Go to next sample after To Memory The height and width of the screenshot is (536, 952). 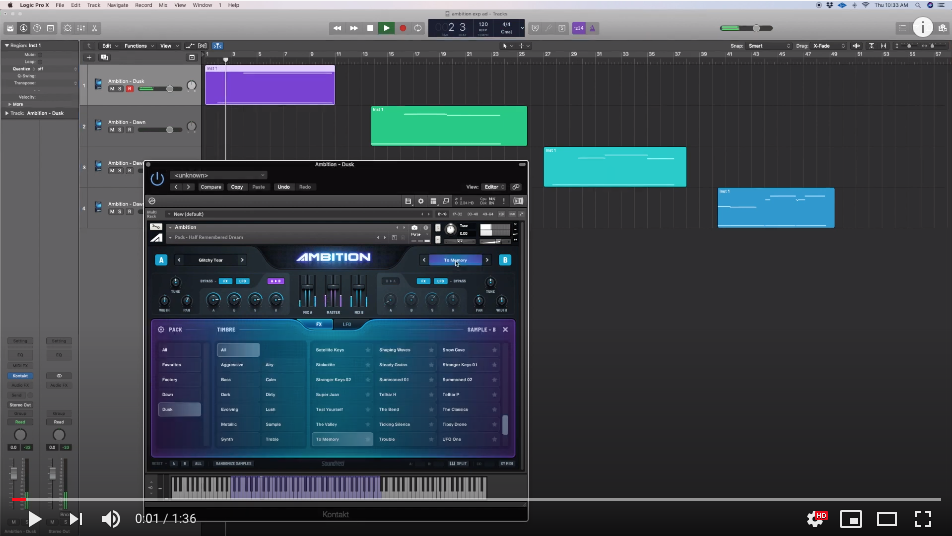pyautogui.click(x=487, y=260)
